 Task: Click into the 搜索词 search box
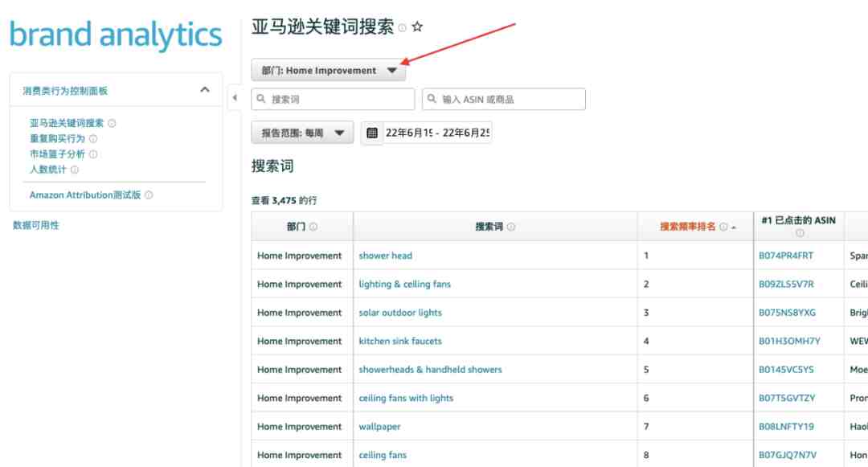pos(333,99)
